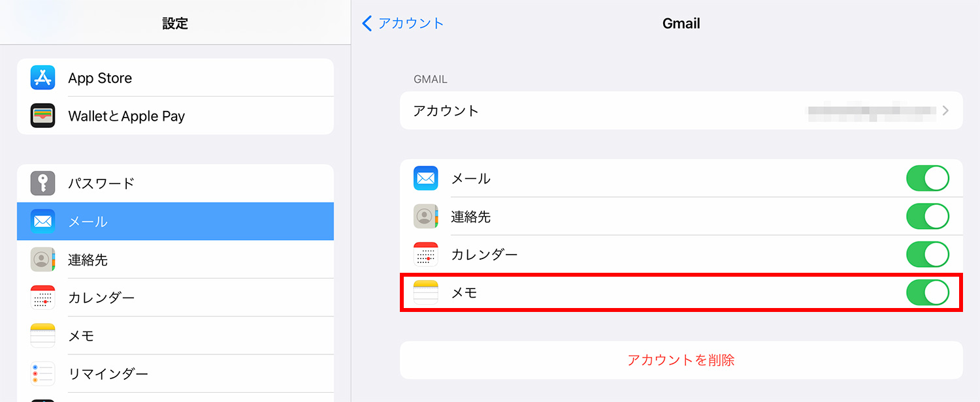The width and height of the screenshot is (980, 402).
Task: Tap the メール label in Gmail panel
Action: click(471, 178)
